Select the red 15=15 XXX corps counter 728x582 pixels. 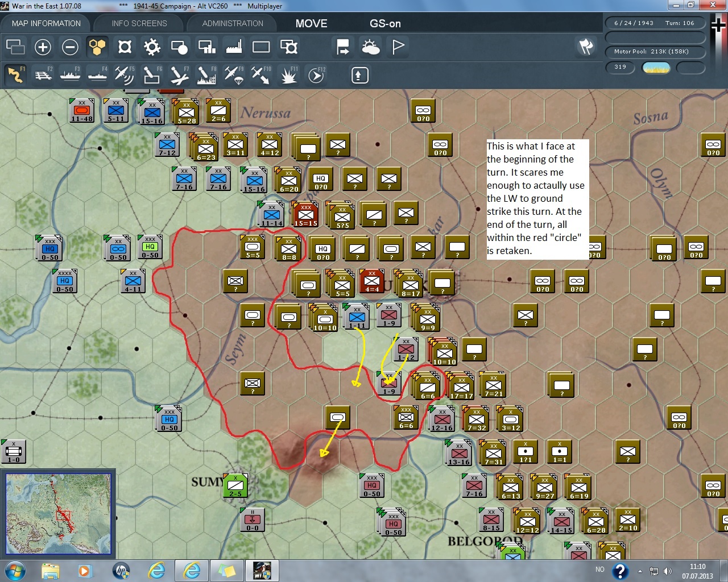[x=305, y=215]
